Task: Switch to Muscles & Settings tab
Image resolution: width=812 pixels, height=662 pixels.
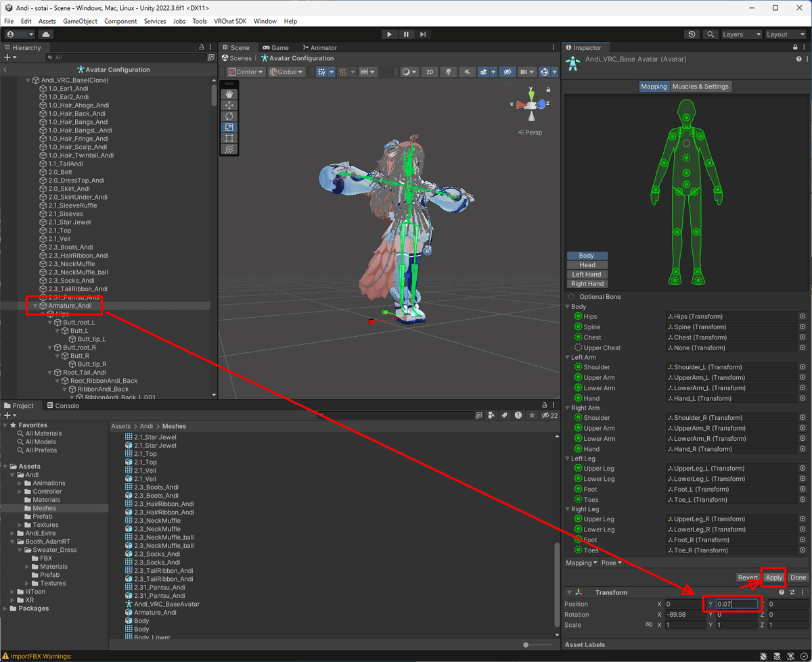Action: point(700,87)
